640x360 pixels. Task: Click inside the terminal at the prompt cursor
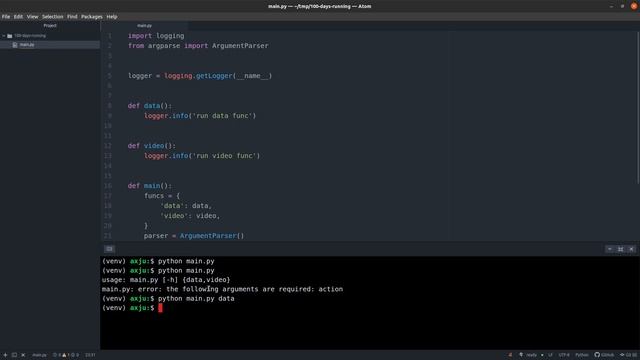click(x=160, y=308)
